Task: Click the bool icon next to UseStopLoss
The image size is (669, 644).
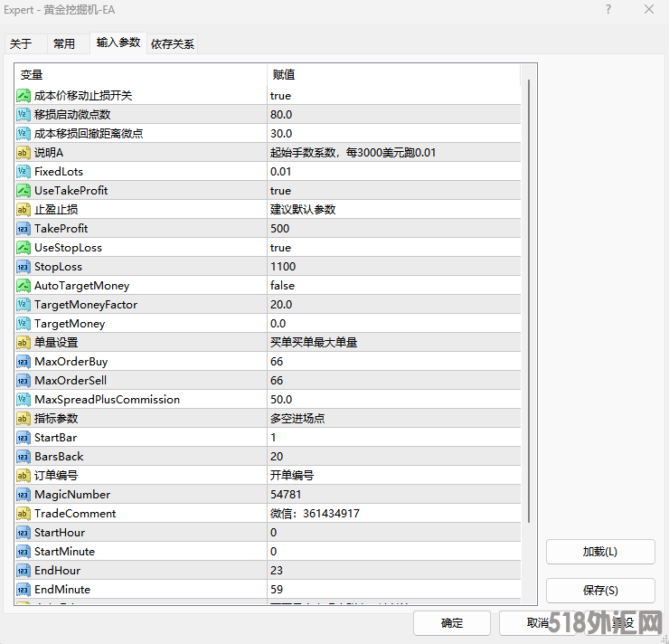Action: click(23, 248)
